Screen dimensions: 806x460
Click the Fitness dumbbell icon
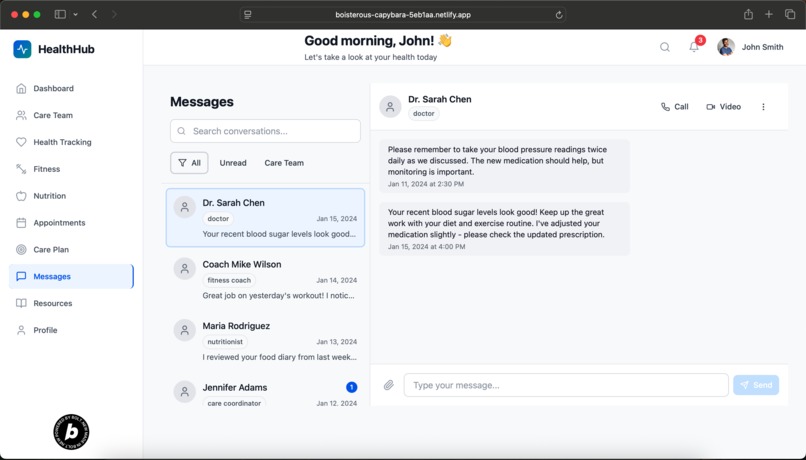click(21, 169)
